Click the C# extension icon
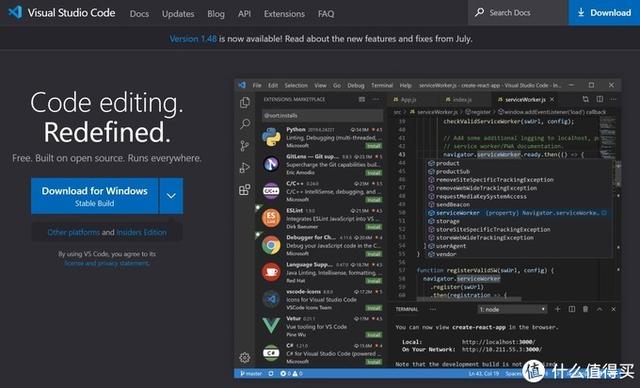The width and height of the screenshot is (640, 388). tap(271, 353)
